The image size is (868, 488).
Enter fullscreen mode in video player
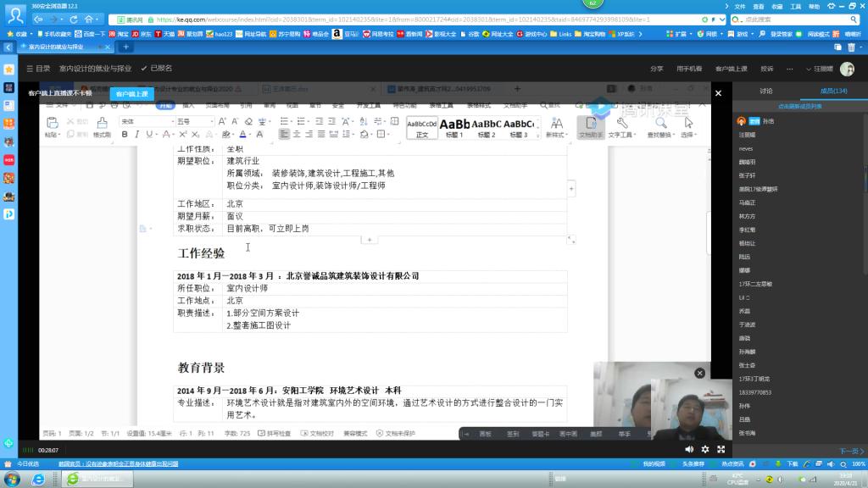click(x=721, y=449)
